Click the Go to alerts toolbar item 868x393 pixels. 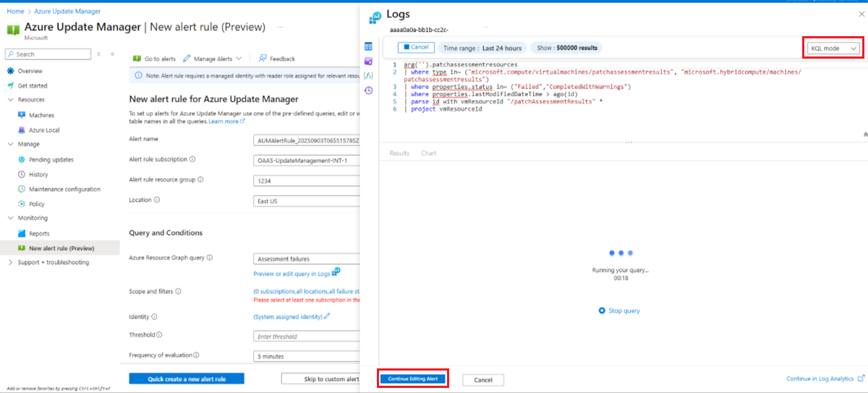154,59
